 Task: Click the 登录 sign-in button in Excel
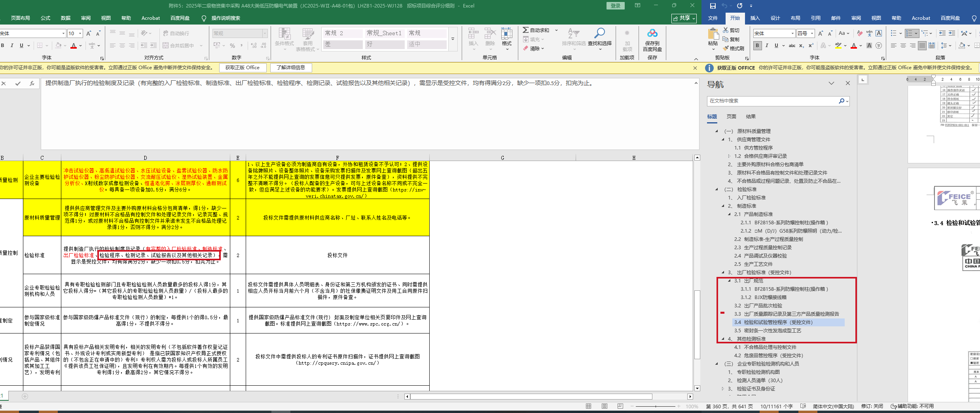tap(615, 6)
